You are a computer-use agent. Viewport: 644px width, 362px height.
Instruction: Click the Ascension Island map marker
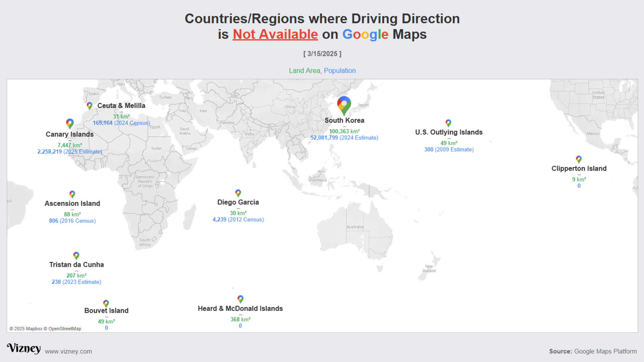point(72,194)
